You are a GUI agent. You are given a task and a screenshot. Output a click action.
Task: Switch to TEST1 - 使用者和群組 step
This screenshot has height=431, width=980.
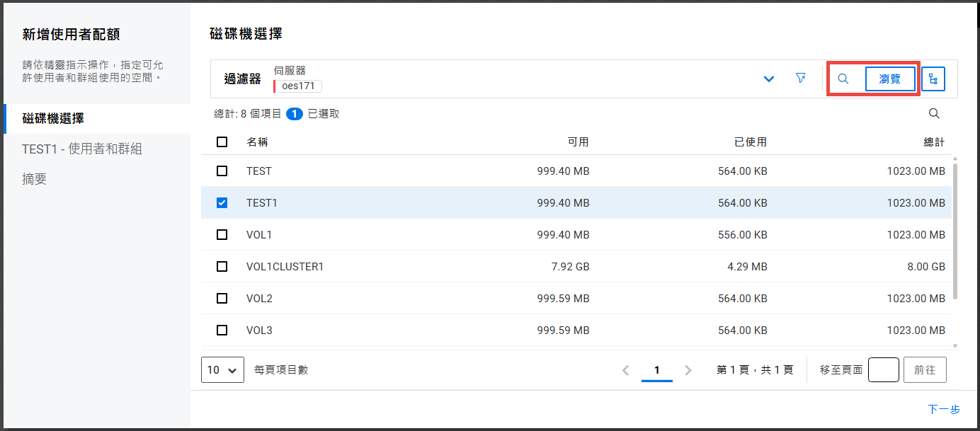[x=82, y=149]
